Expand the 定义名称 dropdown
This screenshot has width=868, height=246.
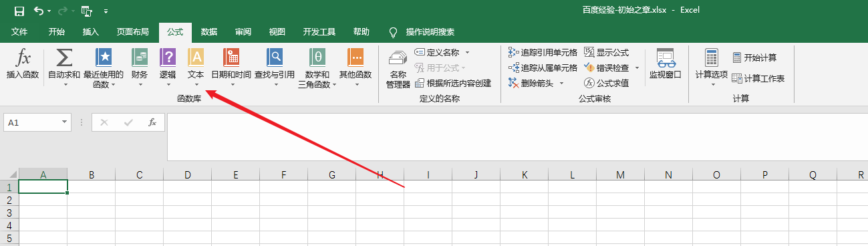(x=467, y=52)
